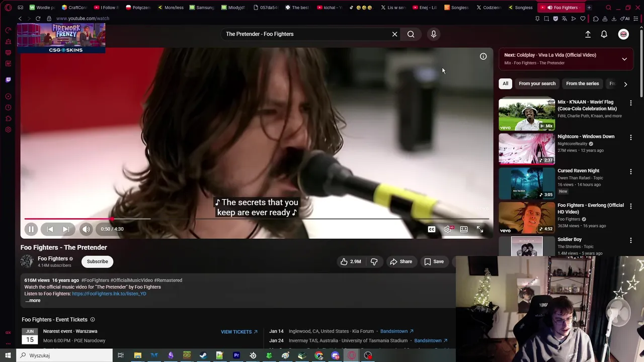Go back in browser history
The image size is (644, 362).
[x=20, y=19]
